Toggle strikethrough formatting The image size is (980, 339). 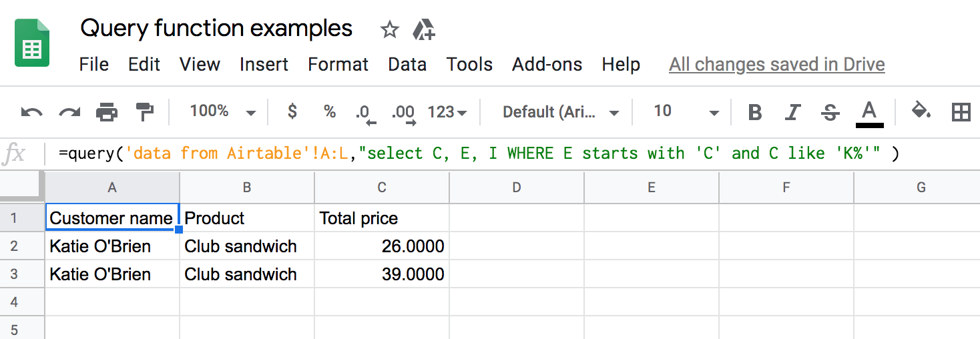[x=830, y=112]
